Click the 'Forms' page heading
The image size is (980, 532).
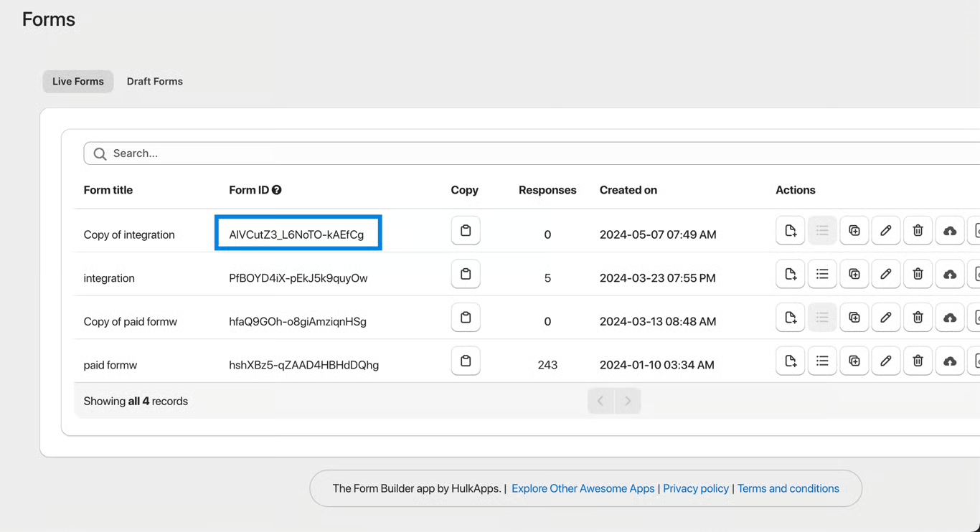point(49,19)
